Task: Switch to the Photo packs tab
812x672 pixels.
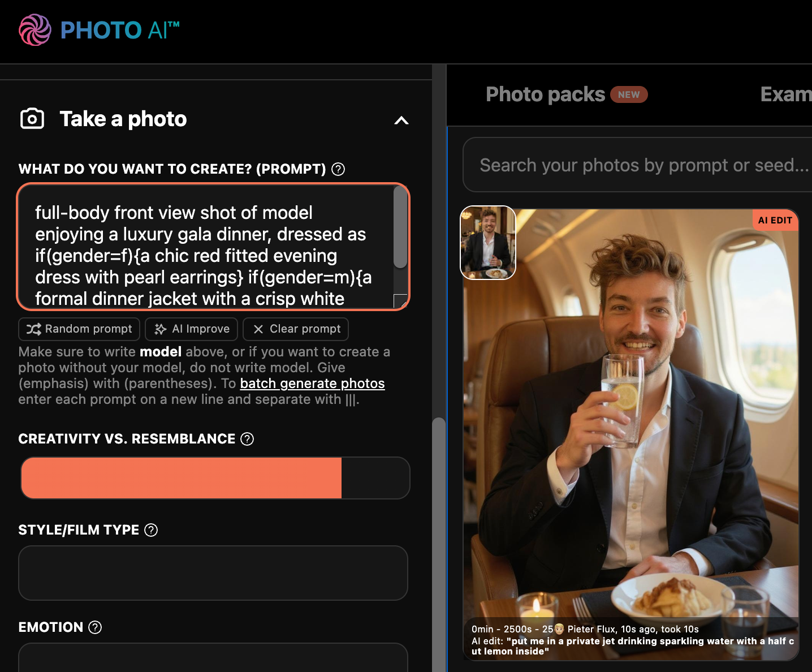Action: pos(546,94)
